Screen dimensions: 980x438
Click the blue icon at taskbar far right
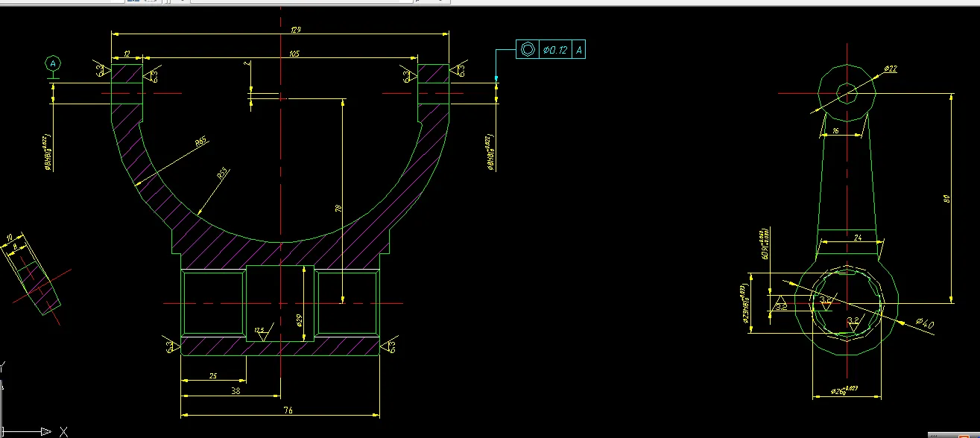(x=978, y=437)
